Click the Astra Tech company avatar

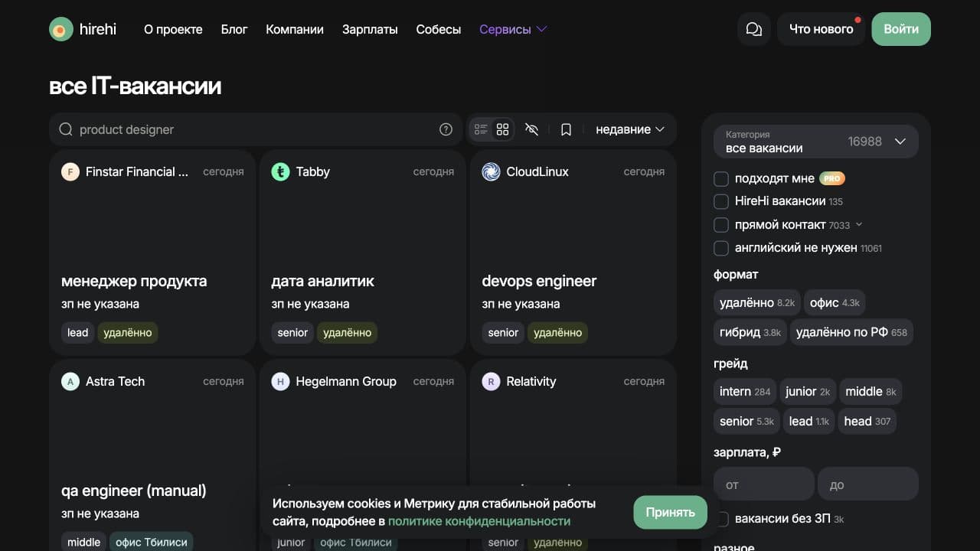click(x=70, y=381)
